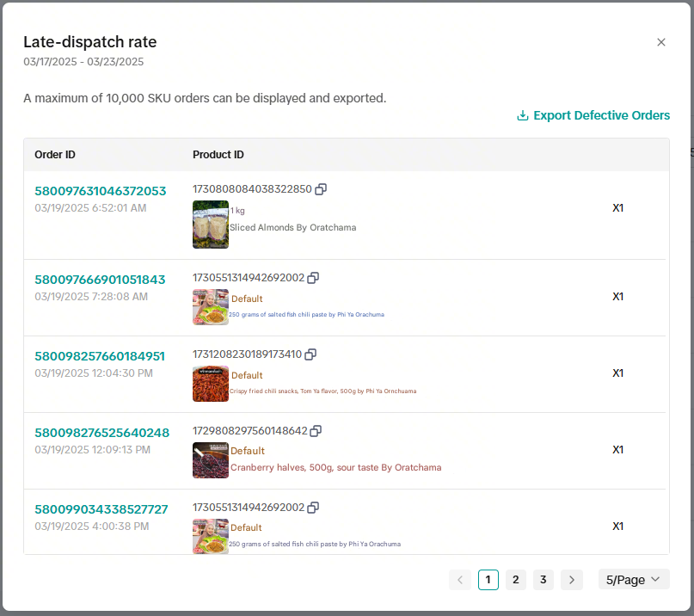Image resolution: width=694 pixels, height=616 pixels.
Task: Close the Late-dispatch rate dialog
Action: tap(660, 42)
